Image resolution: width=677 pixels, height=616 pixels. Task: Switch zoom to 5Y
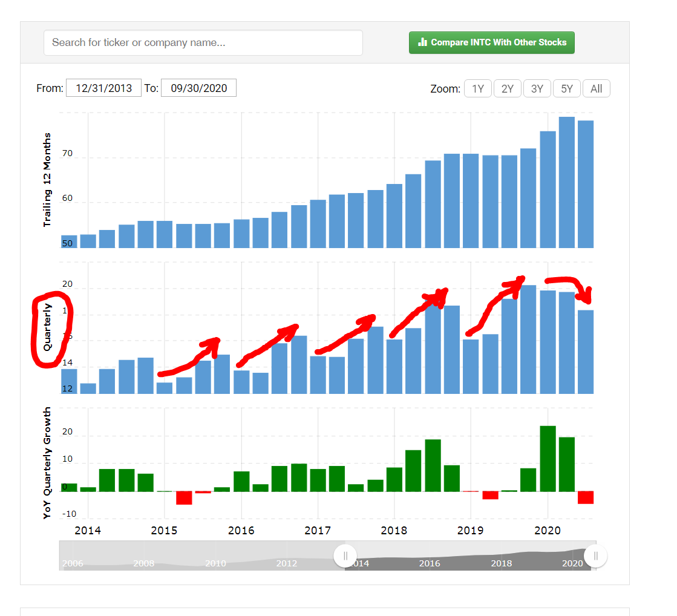pyautogui.click(x=567, y=89)
